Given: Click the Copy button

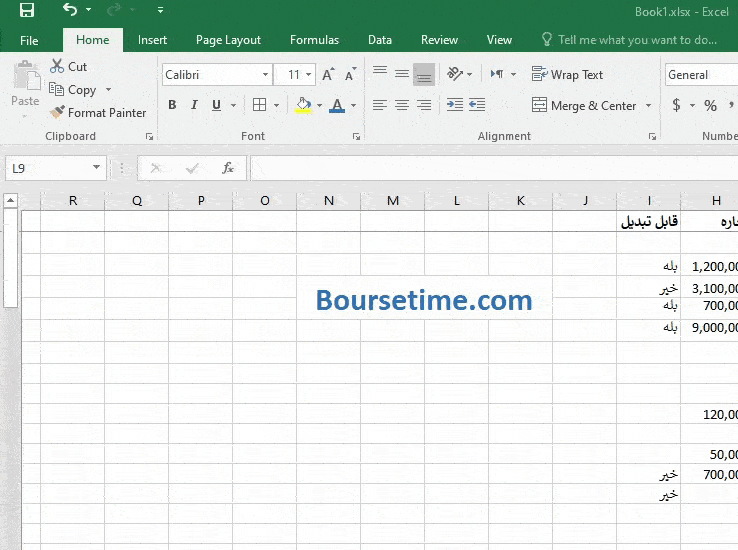Looking at the screenshot, I should tap(73, 89).
